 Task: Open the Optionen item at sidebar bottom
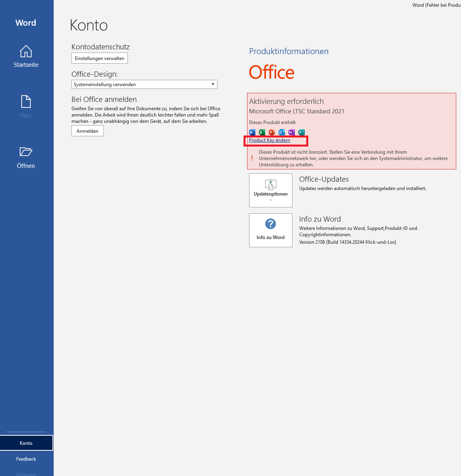26,474
